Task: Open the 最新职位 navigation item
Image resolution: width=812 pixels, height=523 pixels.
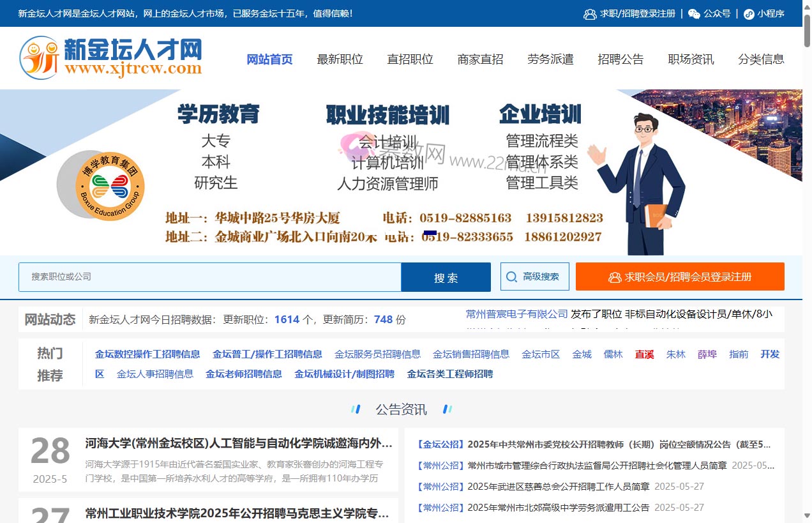Action: point(340,59)
